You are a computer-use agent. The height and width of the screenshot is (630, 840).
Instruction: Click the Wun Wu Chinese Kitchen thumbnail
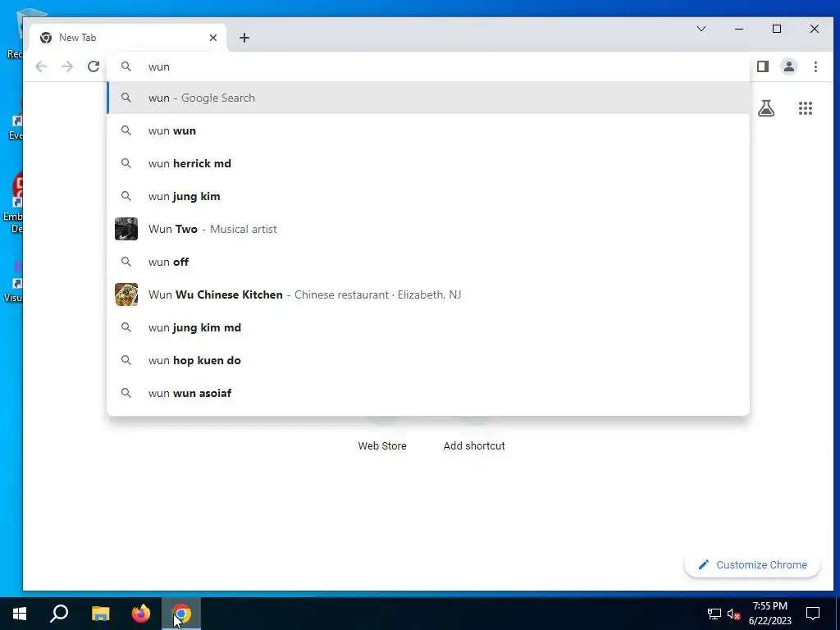point(126,294)
